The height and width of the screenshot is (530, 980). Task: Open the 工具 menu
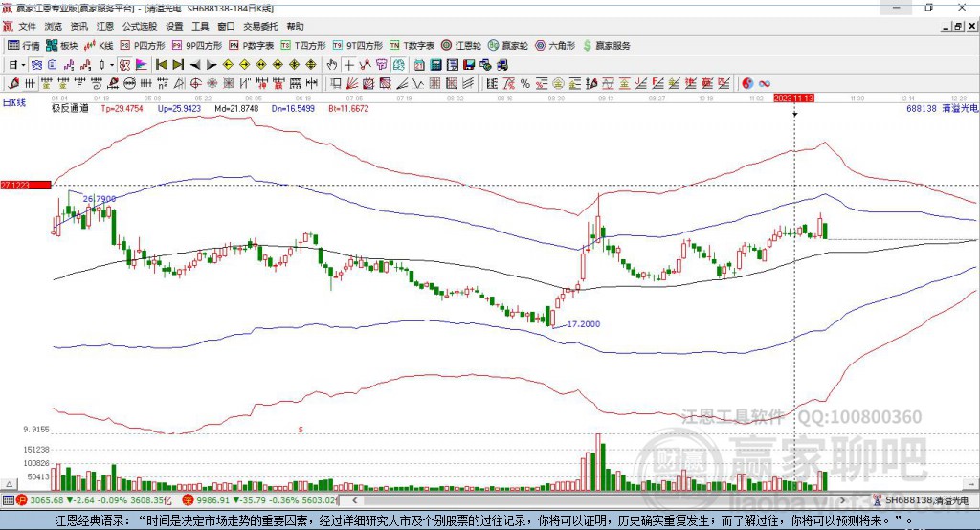click(x=200, y=26)
